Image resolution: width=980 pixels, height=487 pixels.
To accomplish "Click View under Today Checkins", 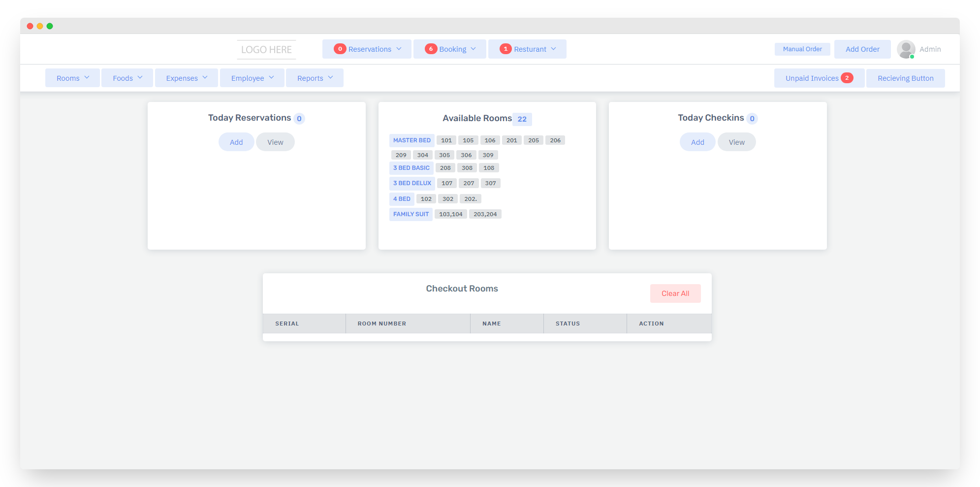I will click(x=736, y=142).
